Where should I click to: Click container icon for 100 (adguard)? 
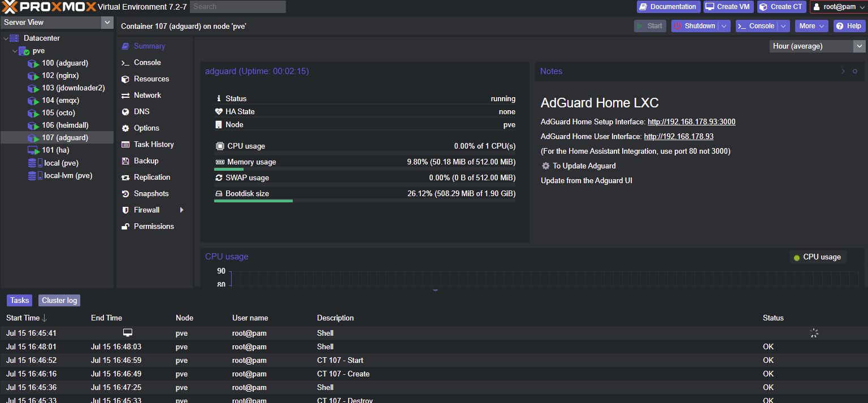33,63
